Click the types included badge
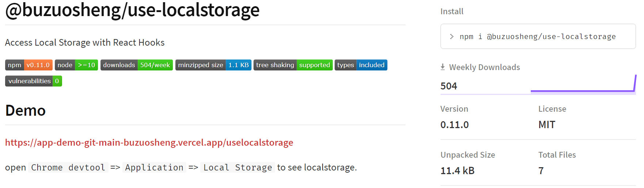The image size is (644, 188). pos(361,65)
